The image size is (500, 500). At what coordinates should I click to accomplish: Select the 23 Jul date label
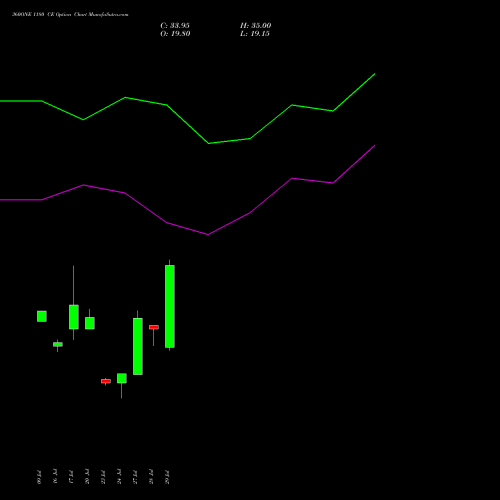click(x=103, y=477)
